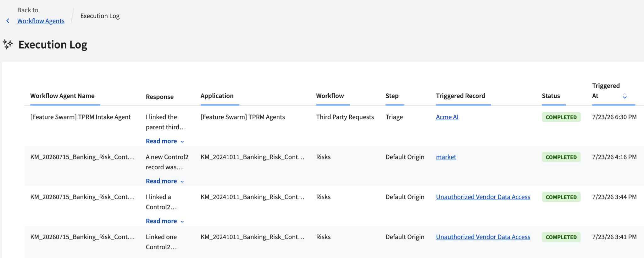Click the 'Default Origin' step in the market row
Image resolution: width=644 pixels, height=258 pixels.
(405, 157)
